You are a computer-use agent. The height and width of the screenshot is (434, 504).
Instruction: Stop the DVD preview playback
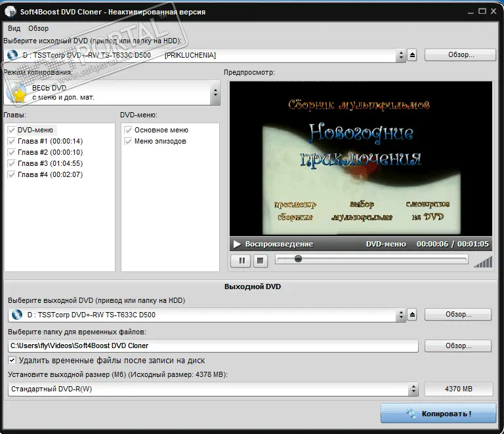click(x=259, y=260)
